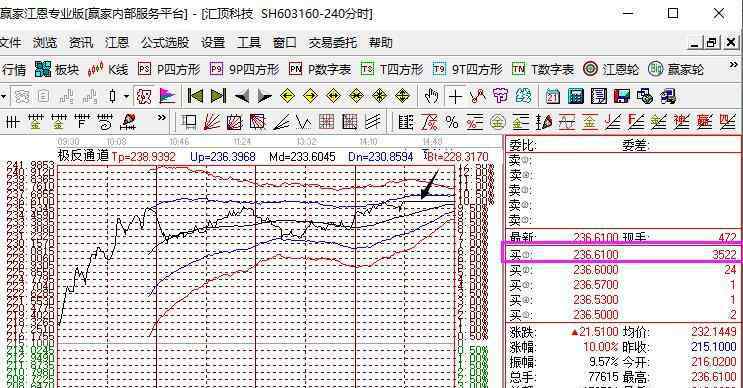Open the 9T四方形 tool

(x=467, y=70)
